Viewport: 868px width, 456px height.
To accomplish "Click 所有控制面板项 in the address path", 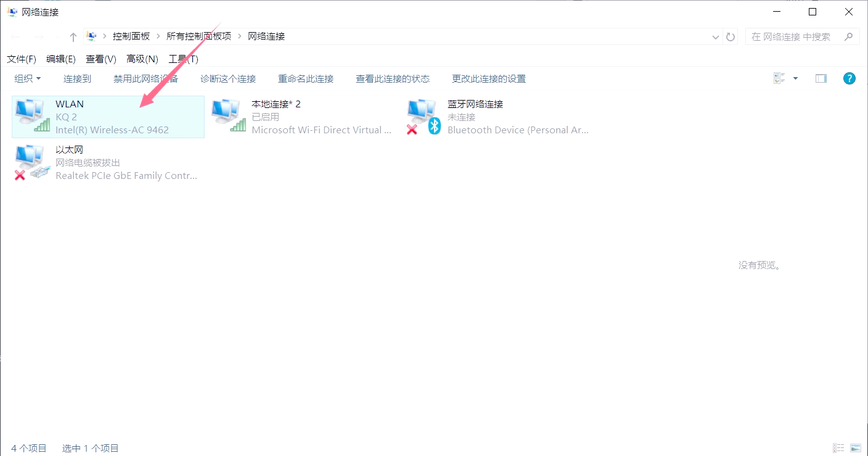I will (199, 36).
